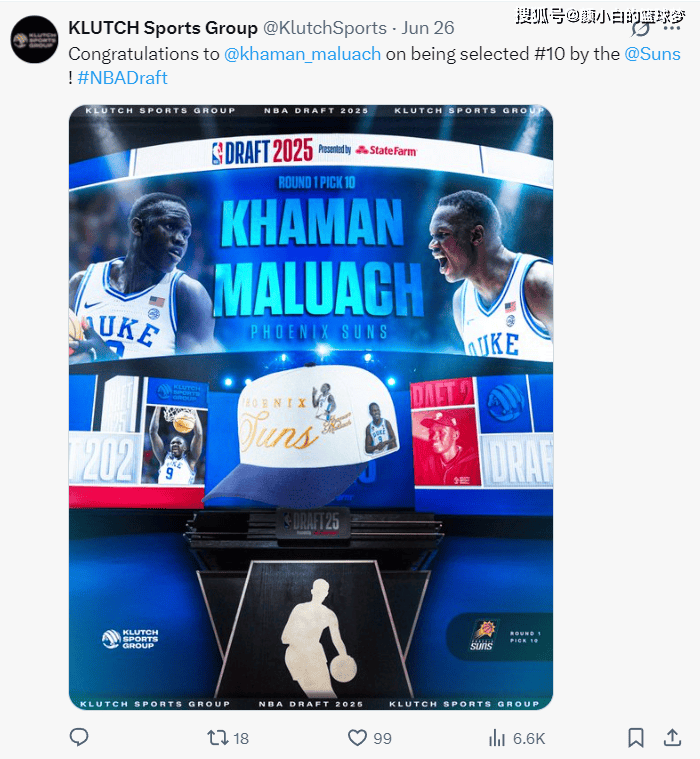Open KLUTCH Sports Group profile avatar
The width and height of the screenshot is (700, 759).
34,40
